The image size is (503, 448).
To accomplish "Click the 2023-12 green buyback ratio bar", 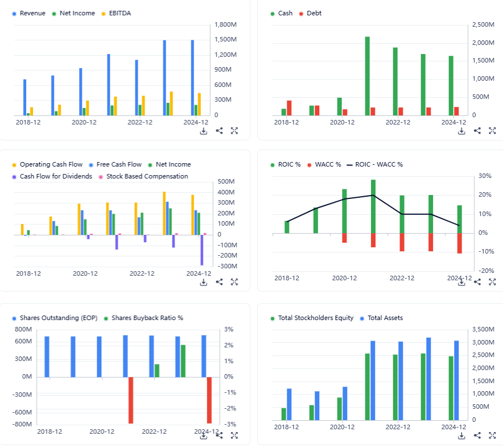I will point(183,361).
